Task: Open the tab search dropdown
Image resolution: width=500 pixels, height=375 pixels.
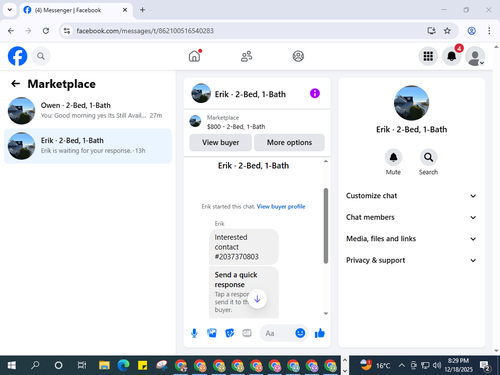Action: tap(10, 10)
